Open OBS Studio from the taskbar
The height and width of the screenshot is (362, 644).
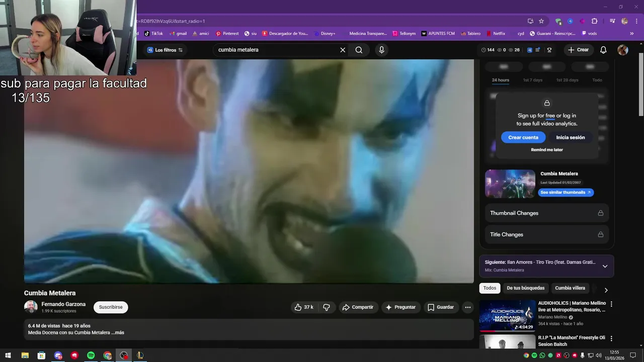124,355
